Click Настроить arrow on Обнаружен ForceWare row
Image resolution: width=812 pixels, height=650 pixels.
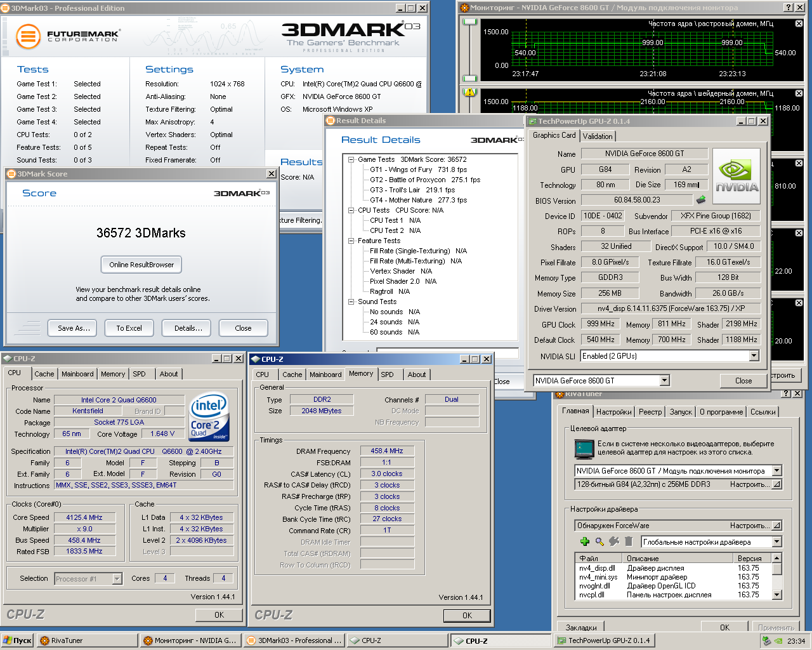point(776,525)
